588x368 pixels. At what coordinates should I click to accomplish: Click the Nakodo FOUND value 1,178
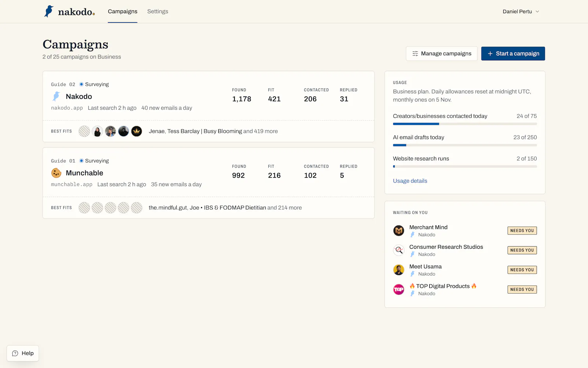242,99
